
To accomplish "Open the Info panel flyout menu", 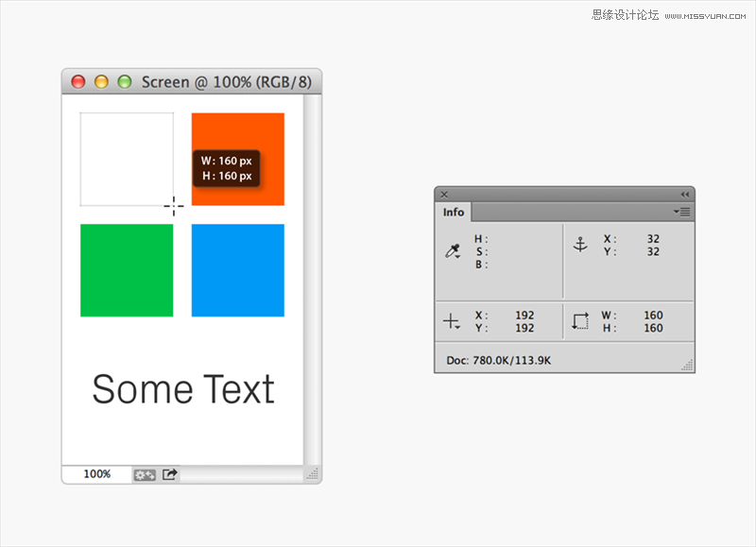I will (681, 212).
